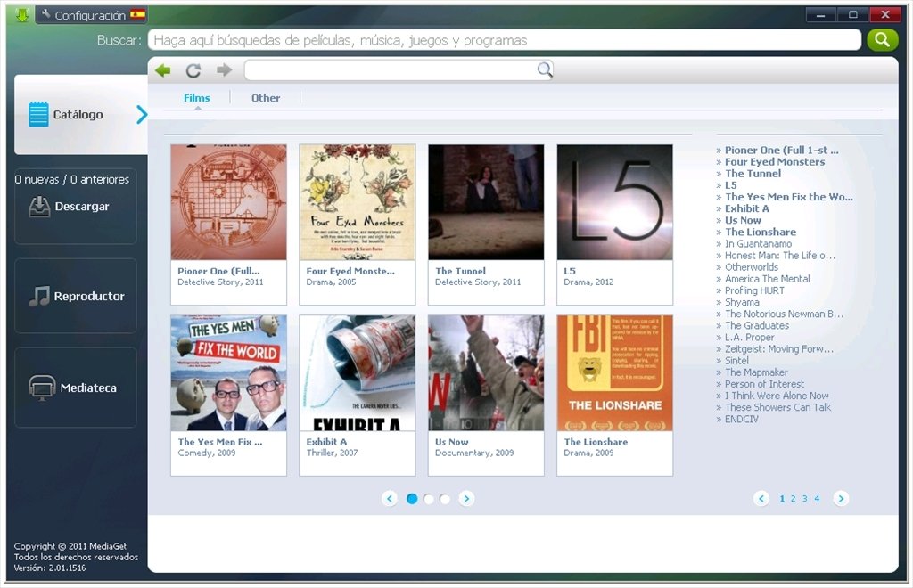The height and width of the screenshot is (588, 913).
Task: Open The Tunnel poster
Action: click(x=486, y=202)
